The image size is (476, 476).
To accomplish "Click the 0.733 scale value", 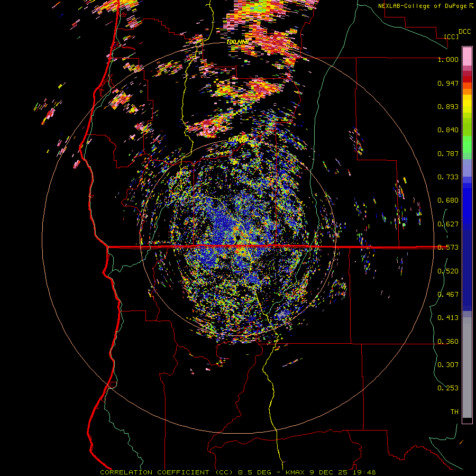I will pos(448,177).
